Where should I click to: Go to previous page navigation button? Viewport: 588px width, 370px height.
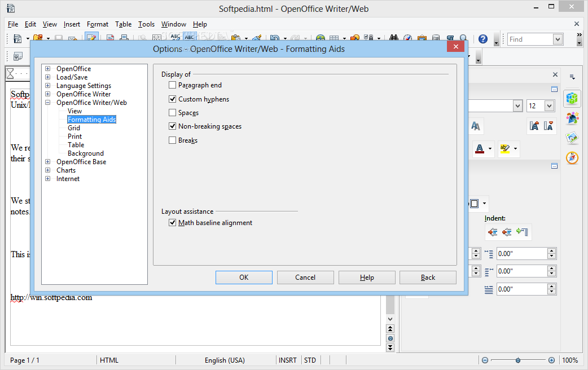pyautogui.click(x=390, y=329)
